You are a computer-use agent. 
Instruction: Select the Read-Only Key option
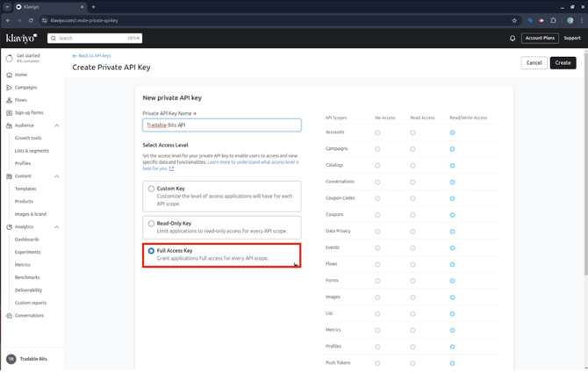pyautogui.click(x=151, y=224)
